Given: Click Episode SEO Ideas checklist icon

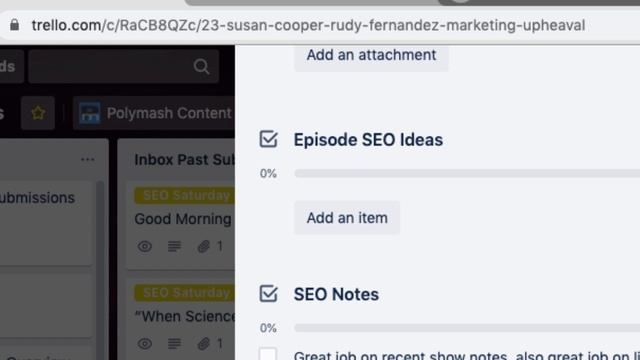Looking at the screenshot, I should point(268,140).
